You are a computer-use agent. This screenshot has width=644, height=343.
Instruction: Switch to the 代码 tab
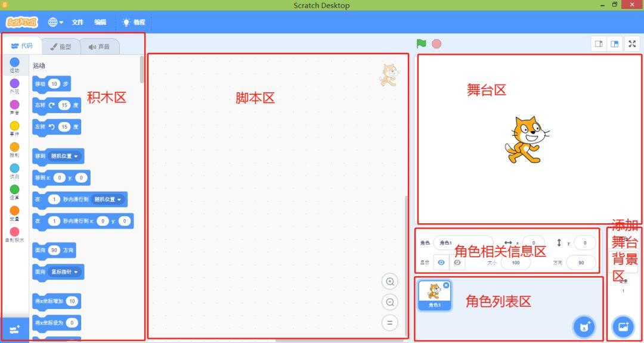(21, 46)
